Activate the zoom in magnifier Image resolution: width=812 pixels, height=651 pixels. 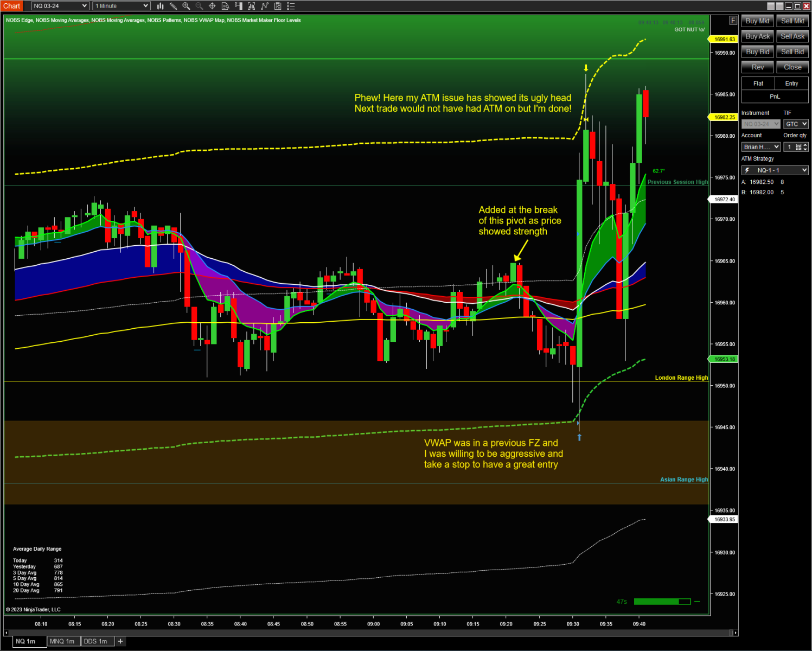186,6
